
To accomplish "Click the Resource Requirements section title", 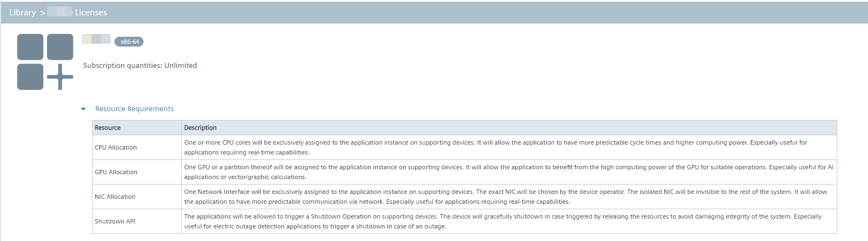I will tap(134, 109).
